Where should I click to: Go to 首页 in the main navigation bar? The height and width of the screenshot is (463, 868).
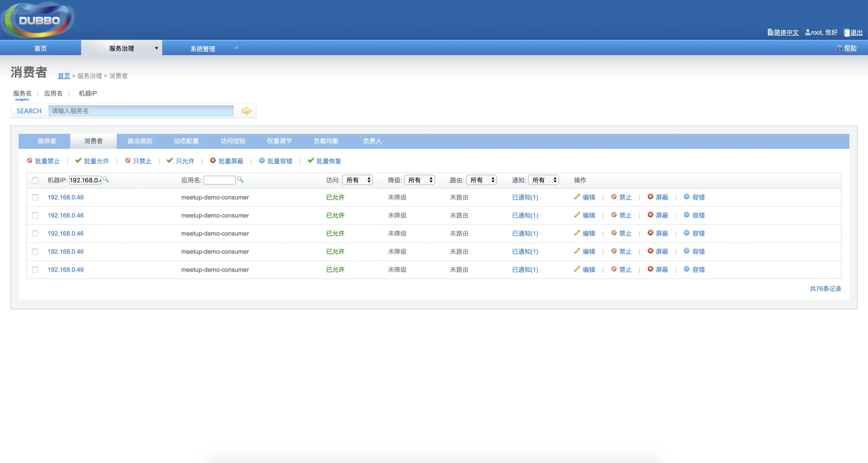pyautogui.click(x=40, y=49)
